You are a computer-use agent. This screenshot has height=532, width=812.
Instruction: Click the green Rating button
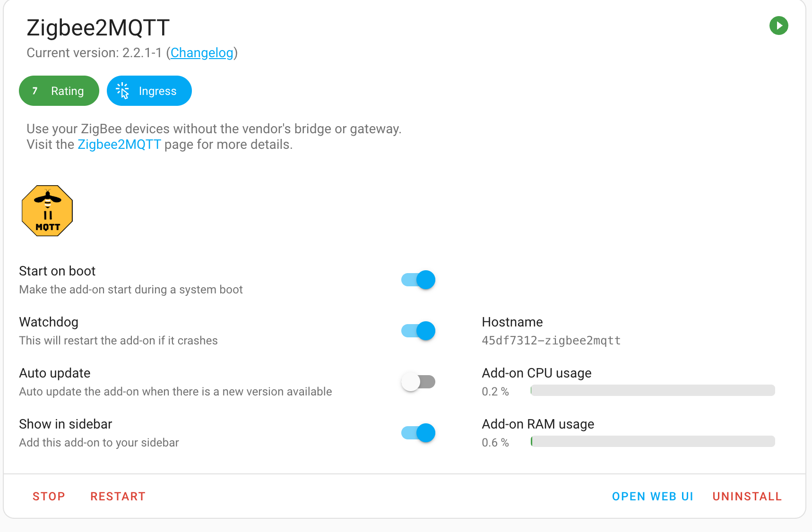tap(59, 91)
